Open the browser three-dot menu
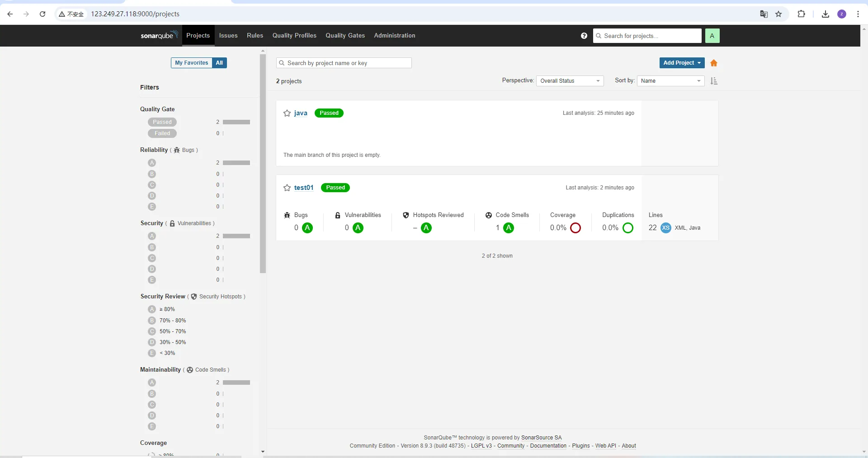Screen dimensions: 868x458 point(858,14)
